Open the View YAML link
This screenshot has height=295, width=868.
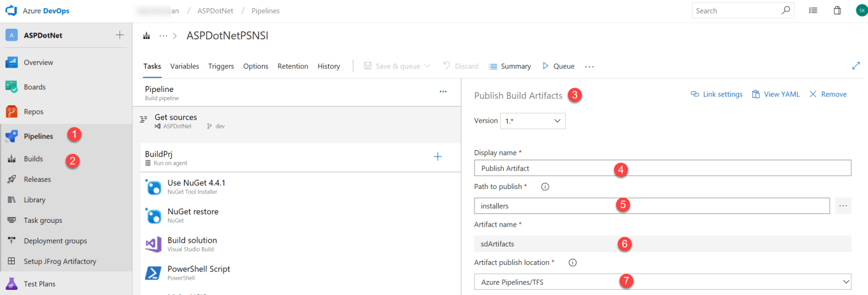(775, 95)
